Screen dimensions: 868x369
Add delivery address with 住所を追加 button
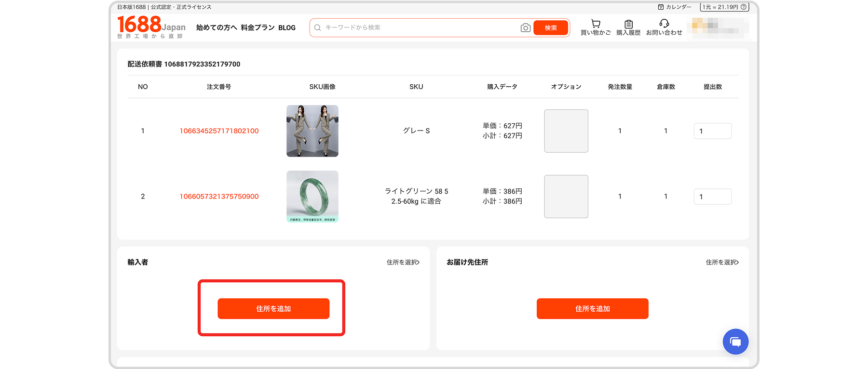pos(592,308)
